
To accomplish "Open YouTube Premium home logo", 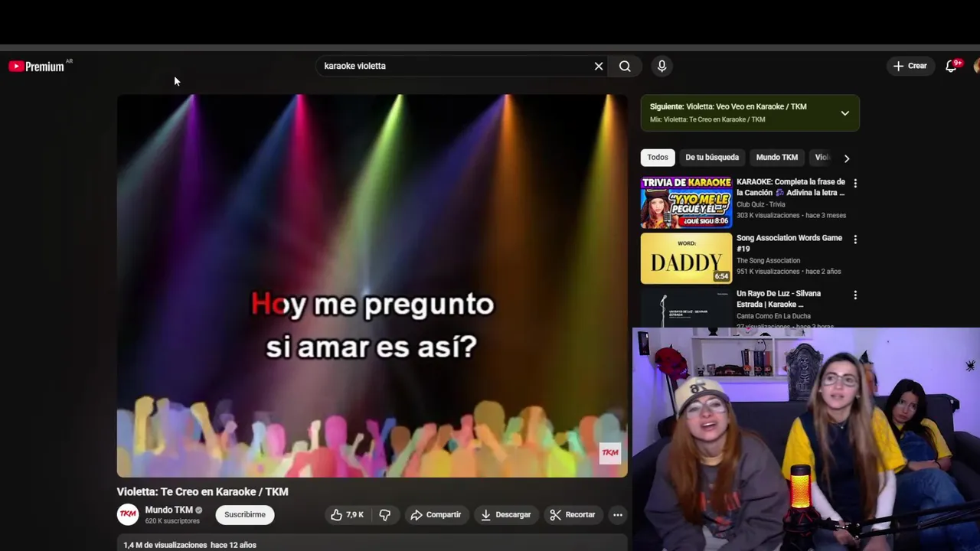I will [x=37, y=67].
